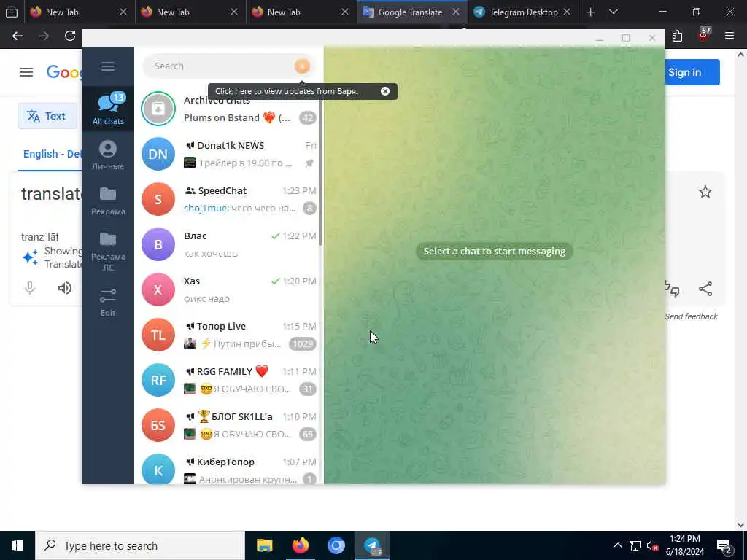Image resolution: width=747 pixels, height=560 pixels.
Task: Click the БS avatar of БЛОГ SK1LL'a
Action: 158,425
